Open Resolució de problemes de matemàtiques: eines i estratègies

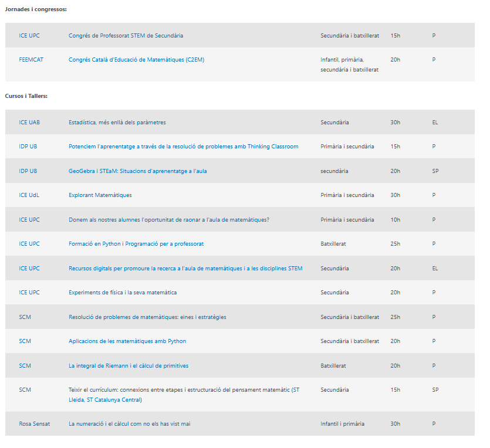tap(147, 317)
